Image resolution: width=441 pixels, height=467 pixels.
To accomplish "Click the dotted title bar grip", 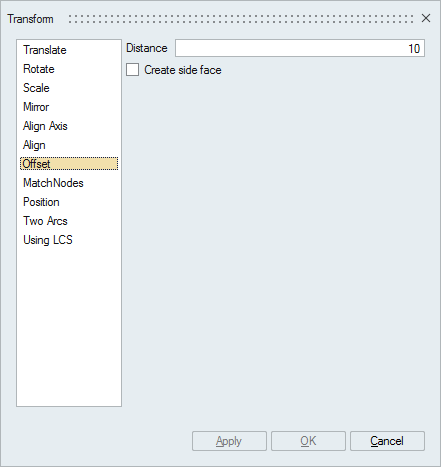I will pyautogui.click(x=241, y=19).
